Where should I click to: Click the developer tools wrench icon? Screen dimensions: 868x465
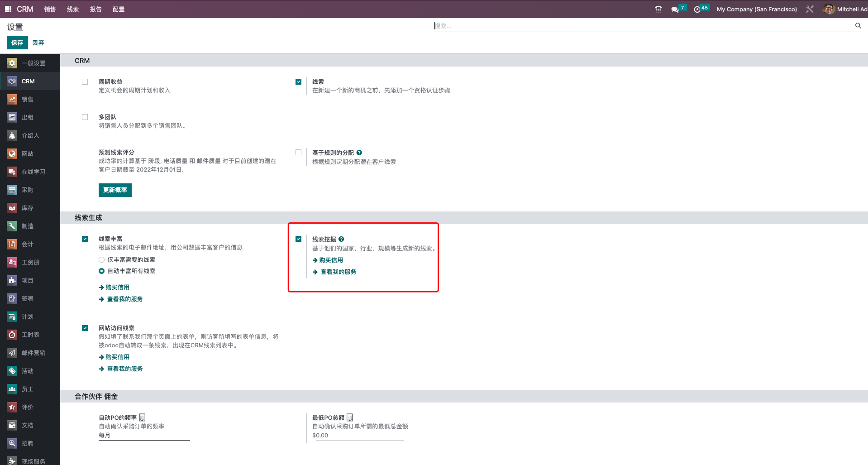pyautogui.click(x=809, y=9)
